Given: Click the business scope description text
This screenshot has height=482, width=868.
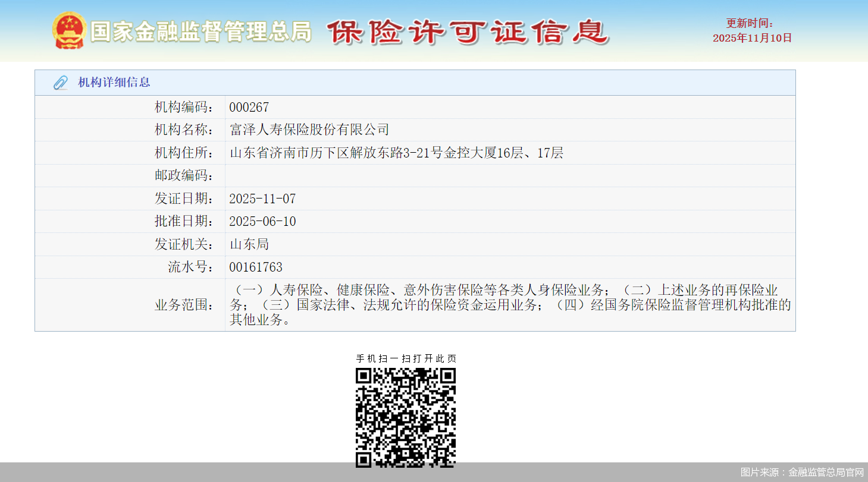Looking at the screenshot, I should [506, 304].
